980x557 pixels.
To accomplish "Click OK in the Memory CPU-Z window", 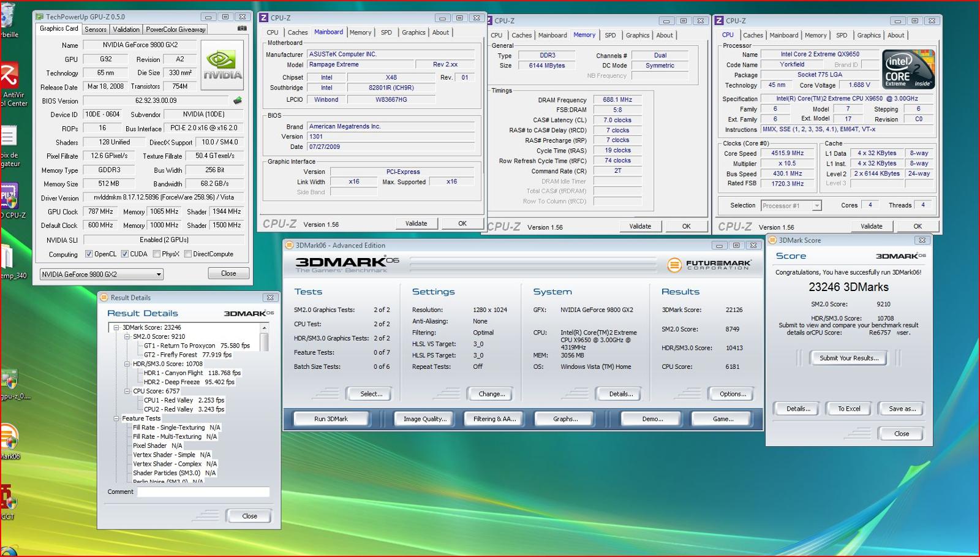I will (687, 226).
